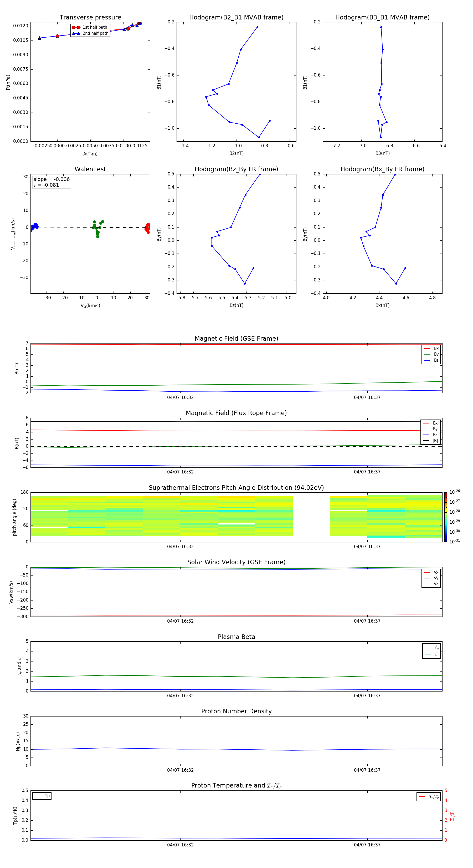Select the '|B|' legend entry
Viewport: 473px width, 868px height.
[431, 441]
